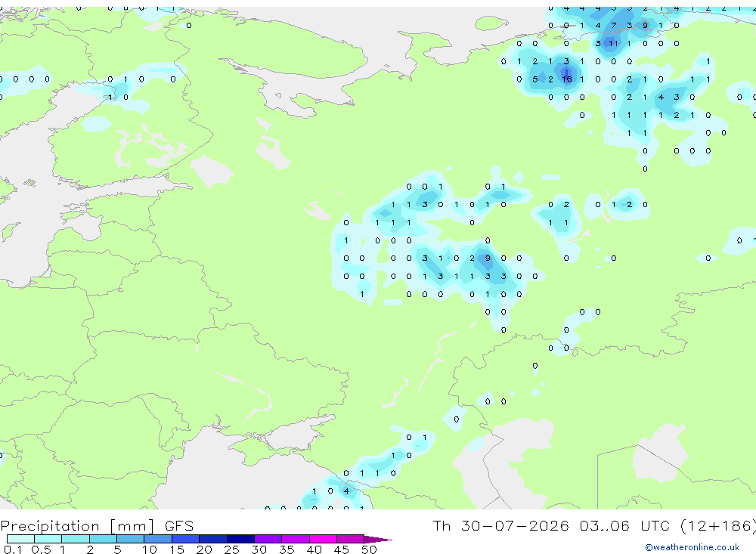
Task: Click the 'Precipitation [mm]' title text
Action: [77, 525]
